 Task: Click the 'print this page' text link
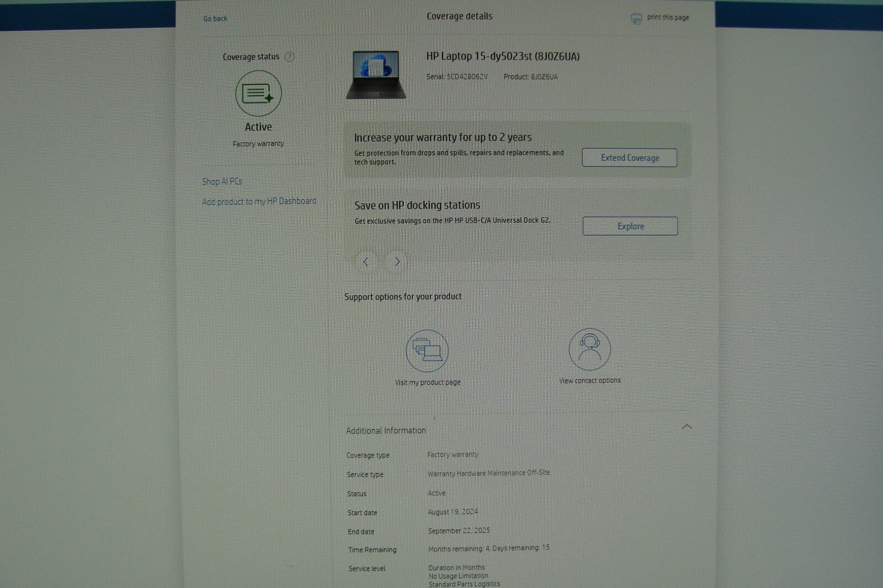(x=668, y=18)
